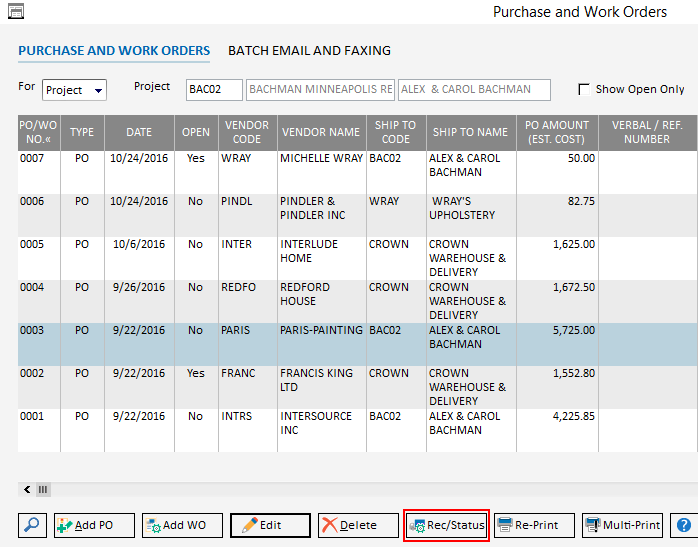Open Rec/Status for the selected order
The width and height of the screenshot is (698, 547).
446,525
